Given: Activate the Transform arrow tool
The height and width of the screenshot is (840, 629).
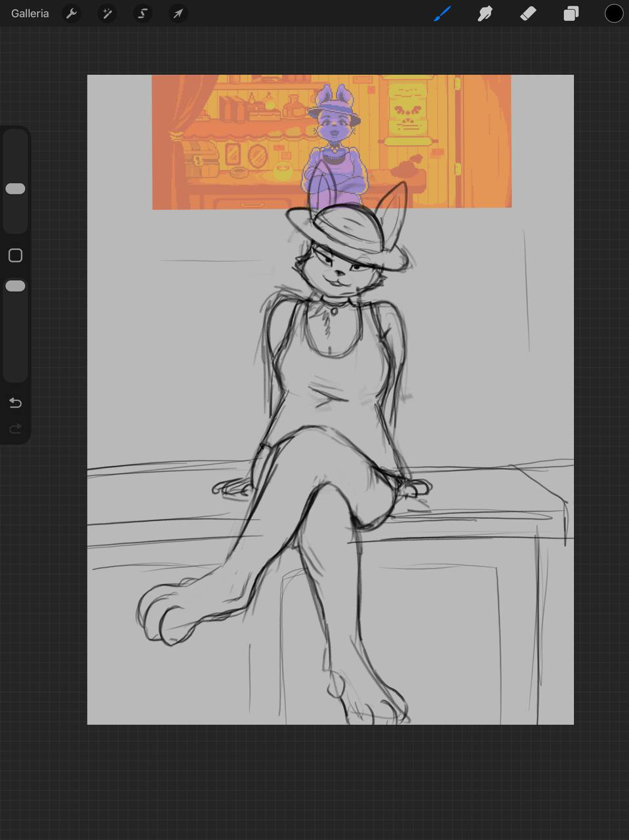Looking at the screenshot, I should coord(178,13).
